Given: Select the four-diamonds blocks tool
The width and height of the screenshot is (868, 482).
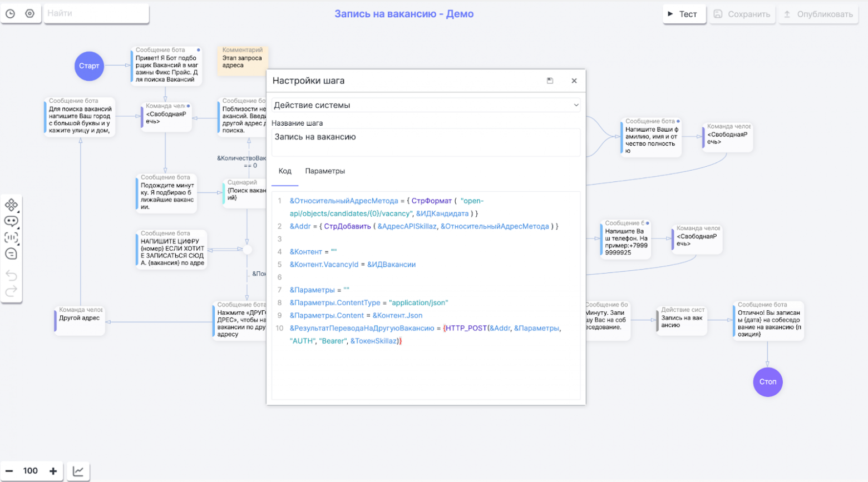Looking at the screenshot, I should [11, 205].
